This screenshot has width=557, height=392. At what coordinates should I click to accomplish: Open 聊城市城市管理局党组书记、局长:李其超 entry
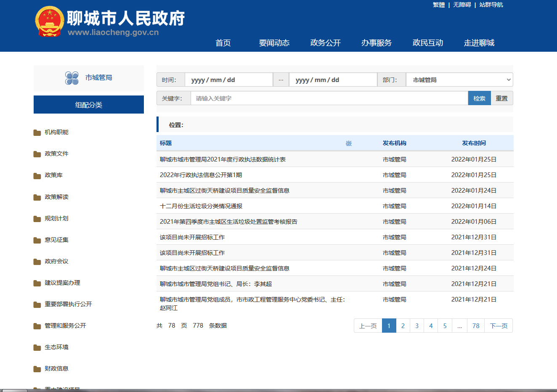[x=216, y=284]
